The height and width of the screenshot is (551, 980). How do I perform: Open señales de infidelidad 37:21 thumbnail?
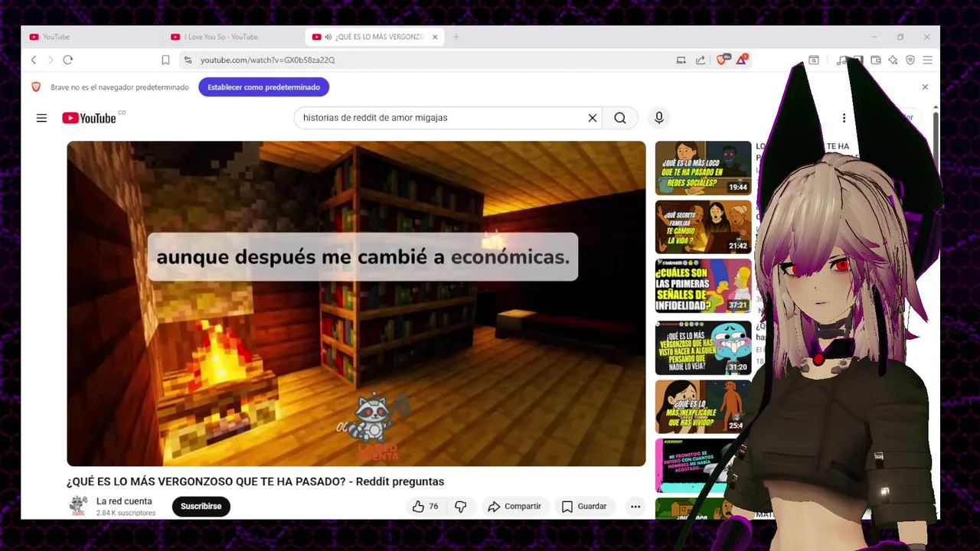(x=703, y=285)
